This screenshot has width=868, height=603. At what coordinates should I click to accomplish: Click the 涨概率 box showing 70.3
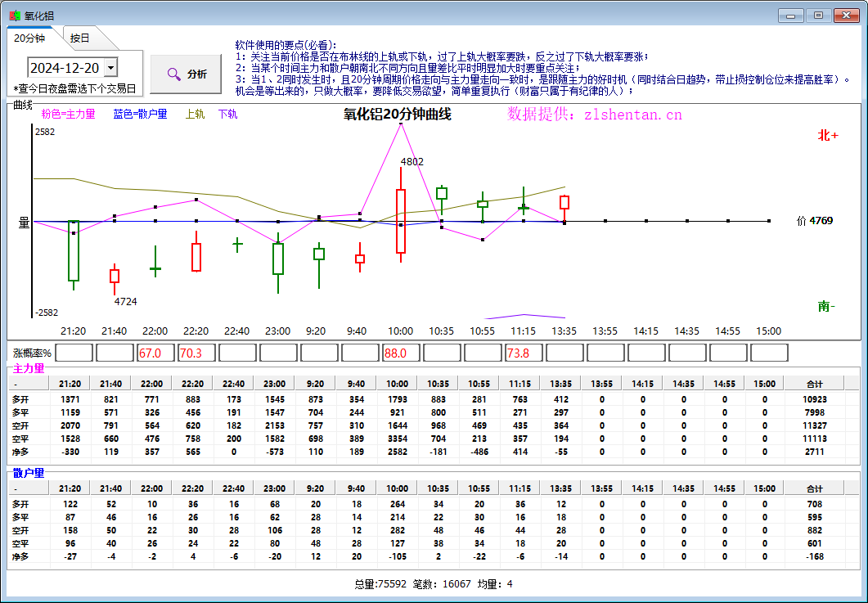[196, 353]
